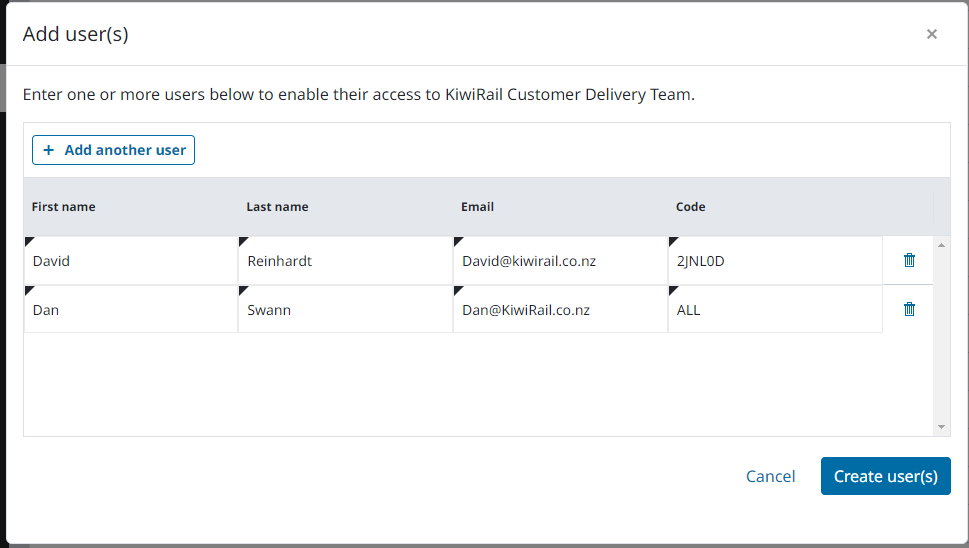Delete the David Reinhardt user row
The width and height of the screenshot is (969, 548).
pyautogui.click(x=909, y=260)
